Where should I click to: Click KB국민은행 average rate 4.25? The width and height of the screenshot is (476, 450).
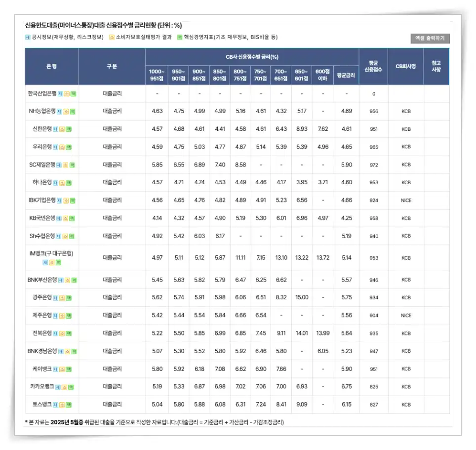[x=346, y=218]
